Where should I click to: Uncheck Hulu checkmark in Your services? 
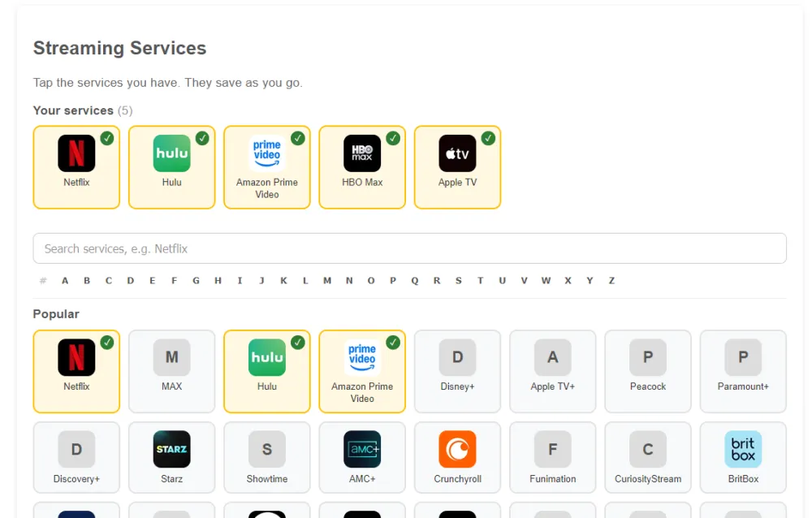coord(202,138)
